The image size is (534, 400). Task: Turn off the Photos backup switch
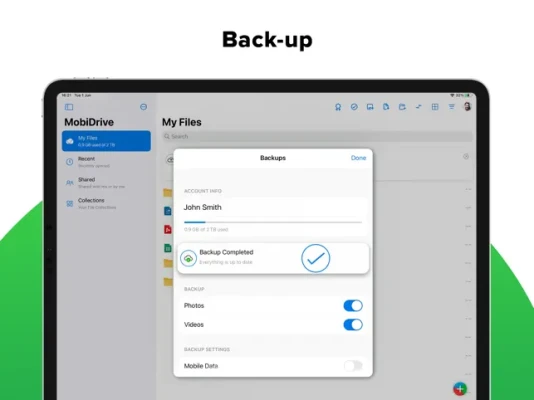point(353,306)
